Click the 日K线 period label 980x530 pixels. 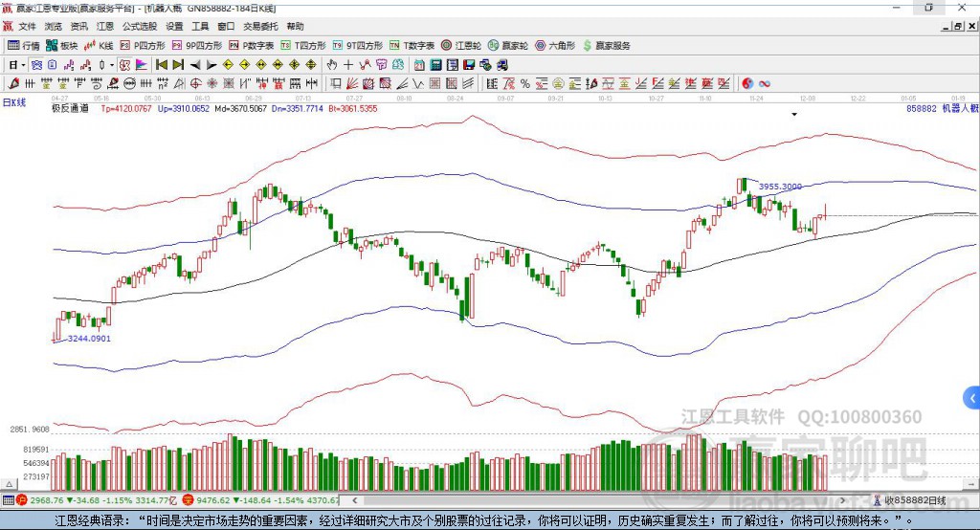pyautogui.click(x=14, y=102)
